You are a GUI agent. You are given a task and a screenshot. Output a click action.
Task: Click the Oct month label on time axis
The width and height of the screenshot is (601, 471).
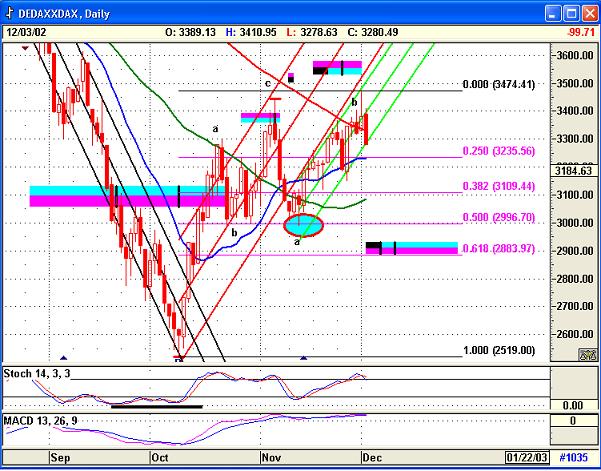pos(160,458)
